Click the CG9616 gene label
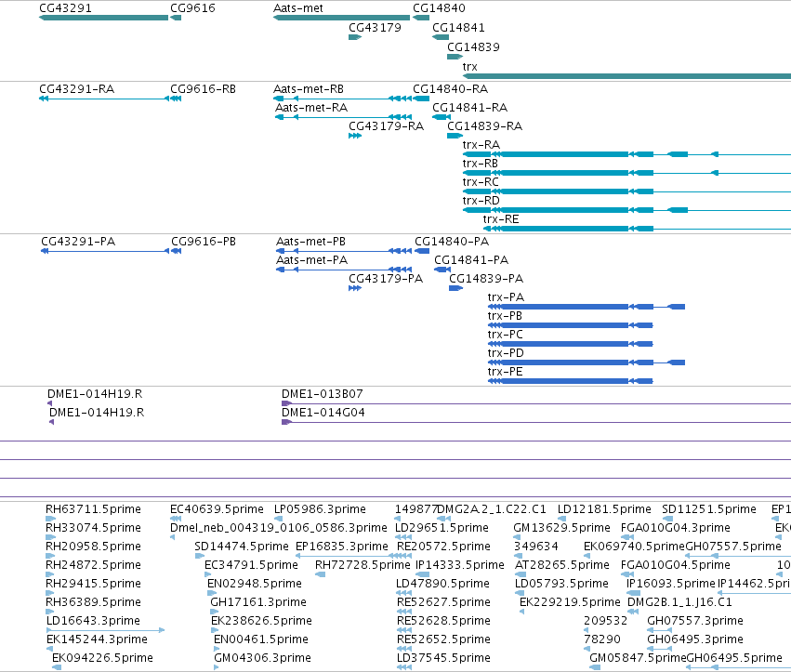Image resolution: width=791 pixels, height=672 pixels. [x=192, y=8]
